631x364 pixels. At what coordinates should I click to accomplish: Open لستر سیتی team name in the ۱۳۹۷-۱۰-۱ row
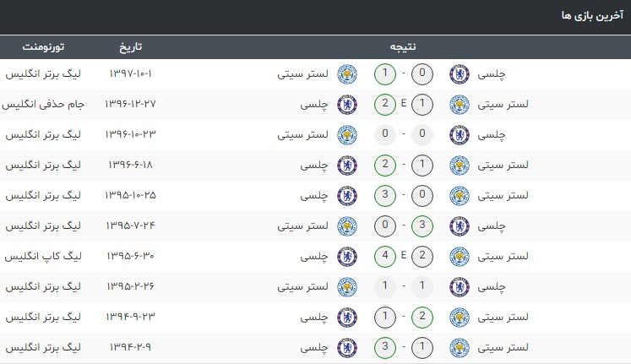click(x=302, y=74)
